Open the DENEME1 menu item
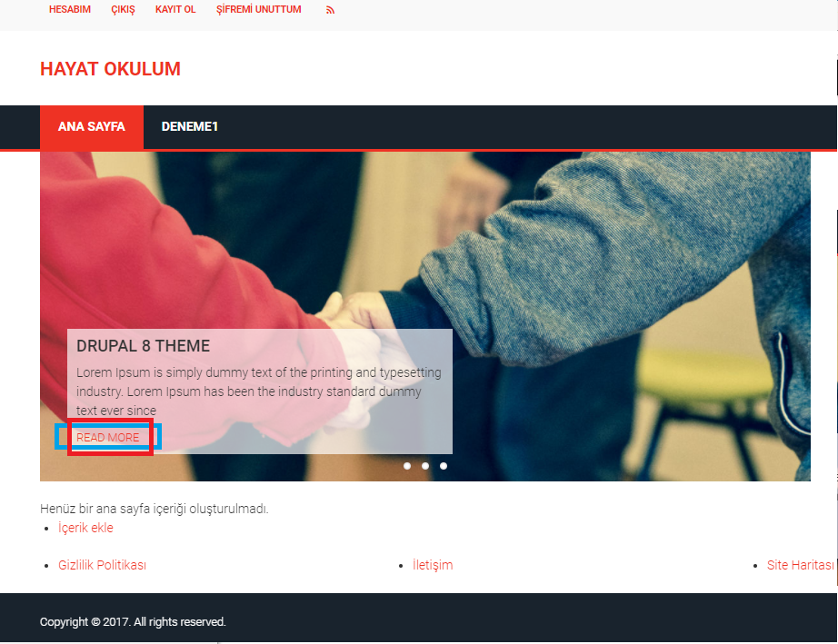This screenshot has width=838, height=644. tap(189, 126)
